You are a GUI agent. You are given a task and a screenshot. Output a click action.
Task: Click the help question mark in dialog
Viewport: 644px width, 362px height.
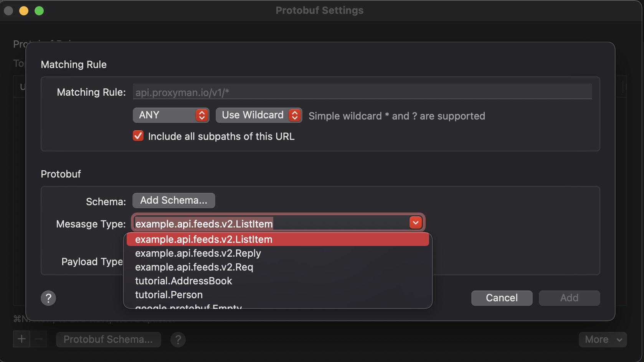(48, 298)
